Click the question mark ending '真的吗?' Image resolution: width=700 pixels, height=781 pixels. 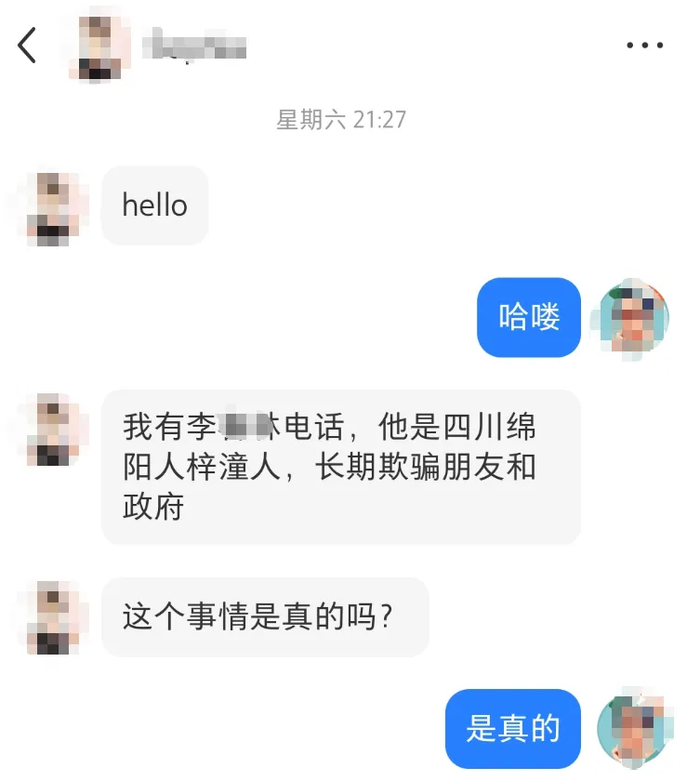tap(387, 616)
